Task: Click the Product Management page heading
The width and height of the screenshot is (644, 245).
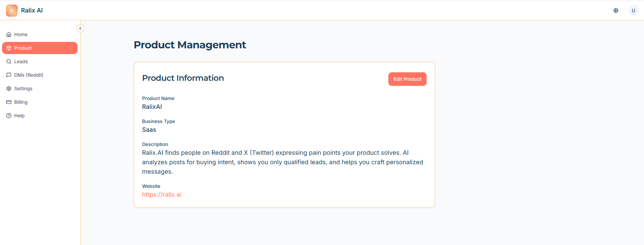Action: click(x=190, y=45)
